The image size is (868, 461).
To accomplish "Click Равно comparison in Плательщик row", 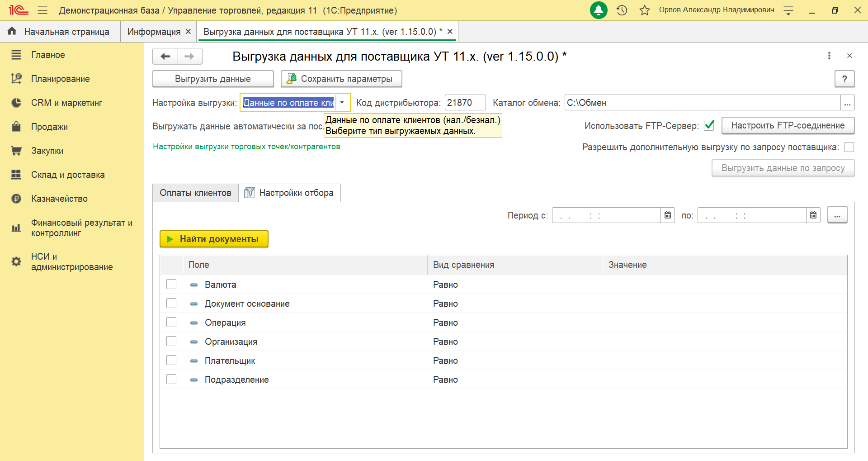I will point(445,361).
